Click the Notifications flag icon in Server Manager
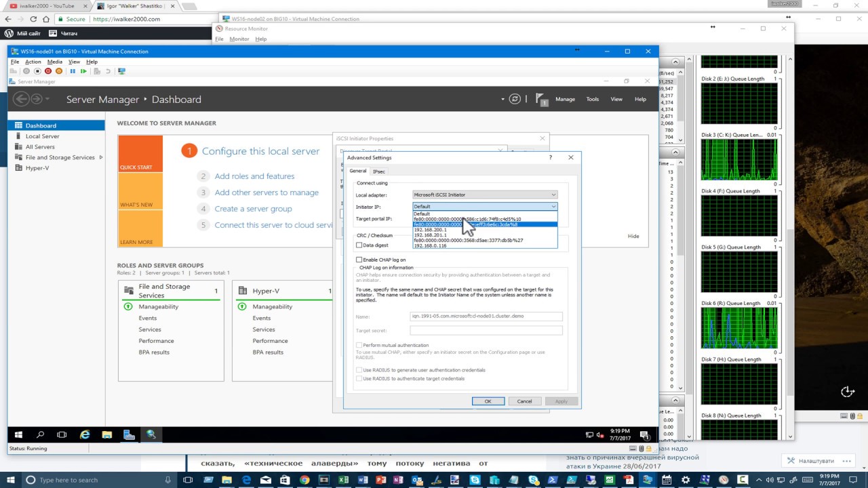This screenshot has height=488, width=868. click(x=540, y=99)
